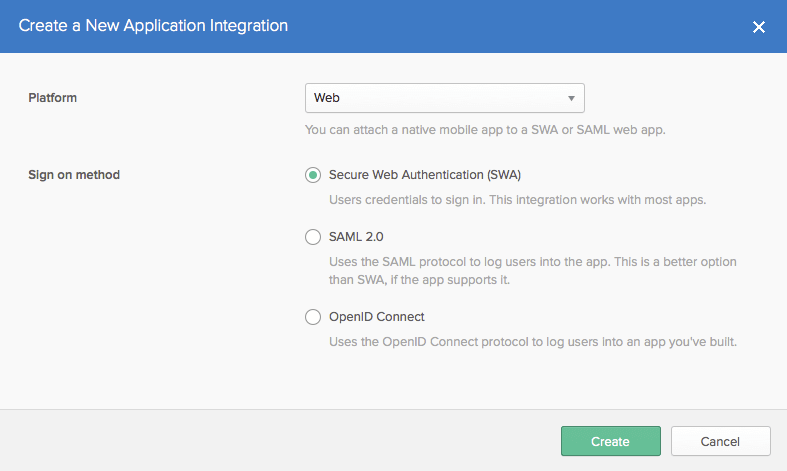Click the Platform dropdown arrow
The width and height of the screenshot is (787, 471).
pos(570,98)
